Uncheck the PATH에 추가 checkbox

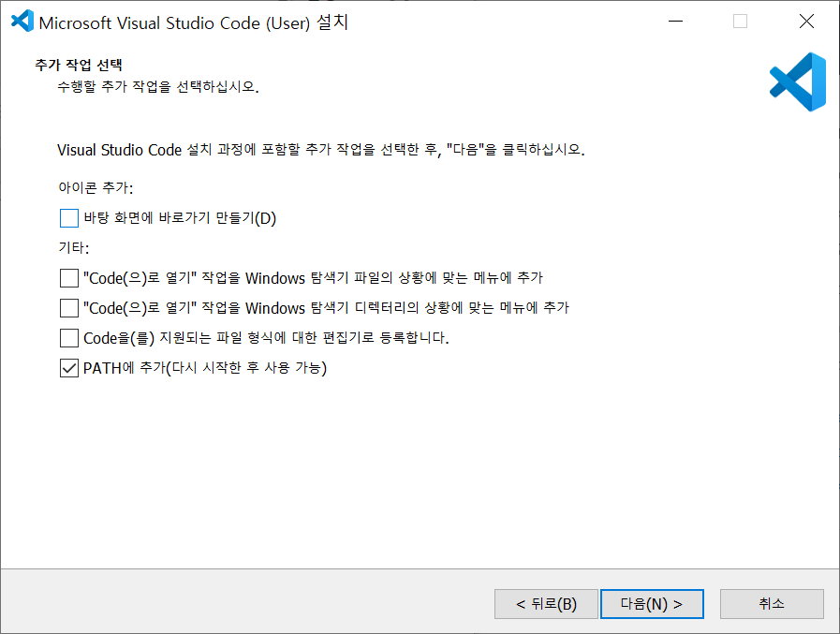coord(69,368)
